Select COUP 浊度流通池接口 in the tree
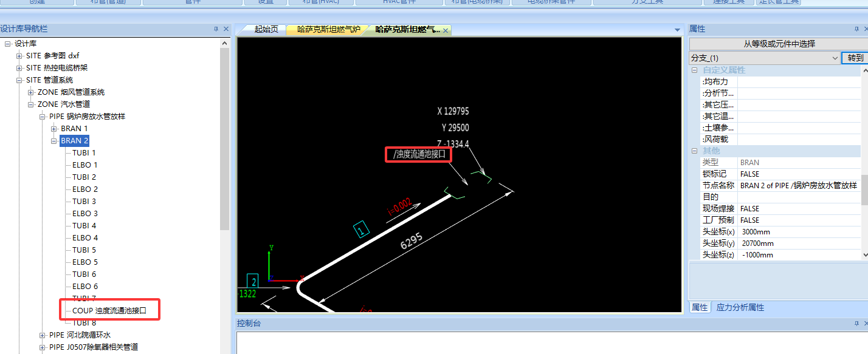 click(x=109, y=310)
